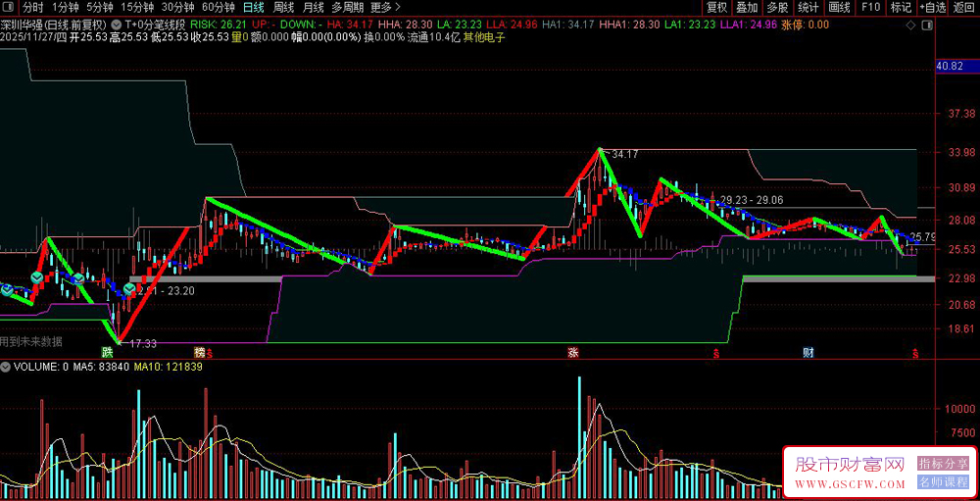Activate the 画线 drawing tools
The height and width of the screenshot is (501, 980).
839,8
